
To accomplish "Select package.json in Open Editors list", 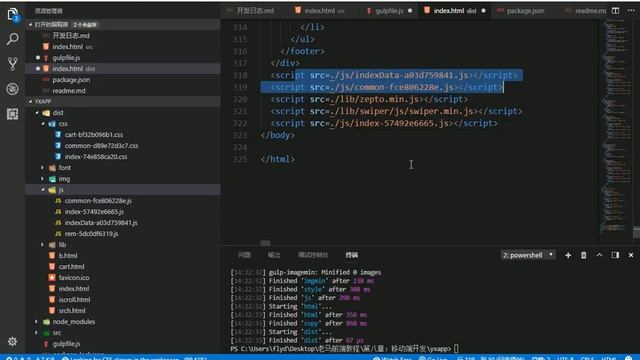I will [x=71, y=80].
